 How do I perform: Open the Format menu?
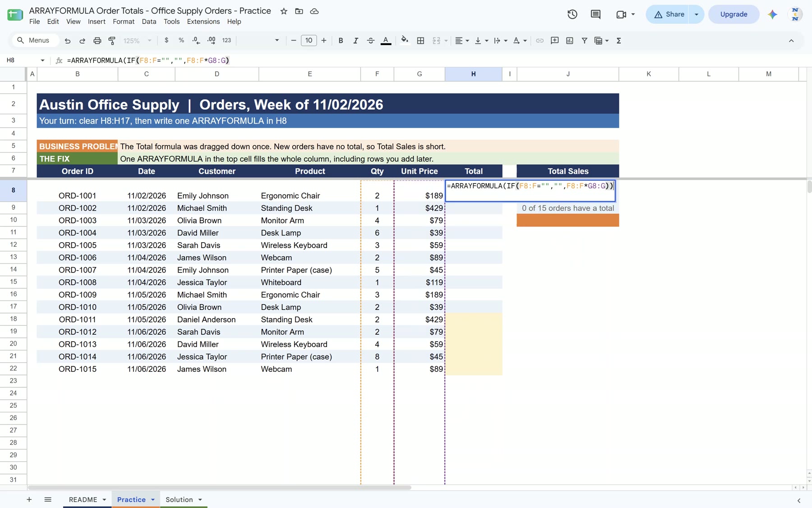click(124, 22)
